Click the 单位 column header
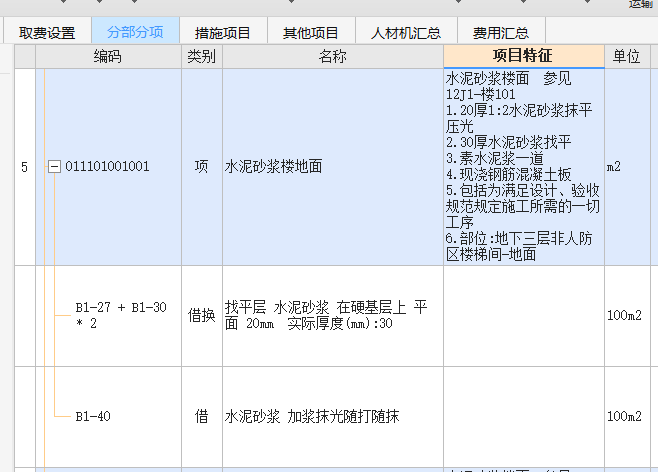Screen dimensions: 658x472 627,56
